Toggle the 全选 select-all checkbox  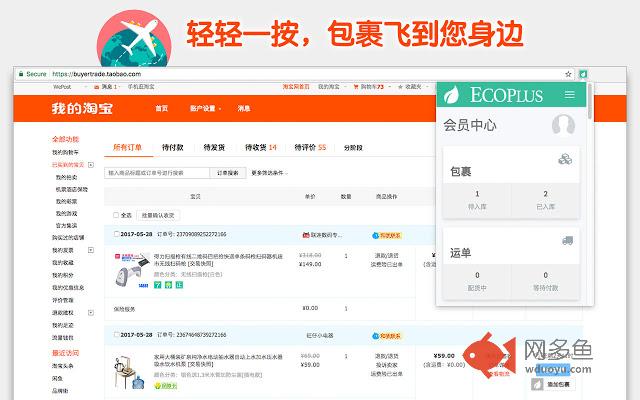point(116,215)
